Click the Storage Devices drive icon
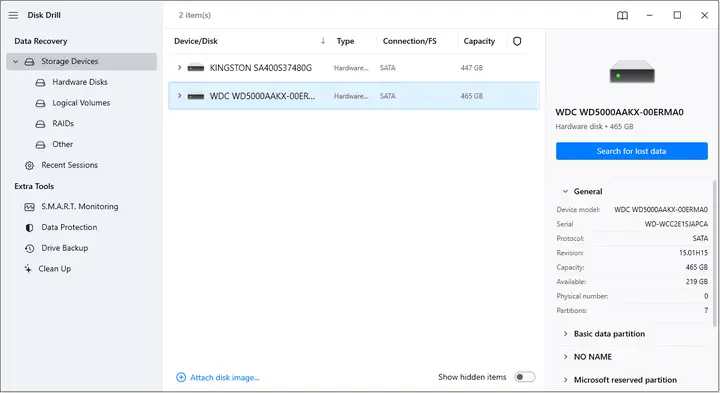The width and height of the screenshot is (720, 393). 29,62
